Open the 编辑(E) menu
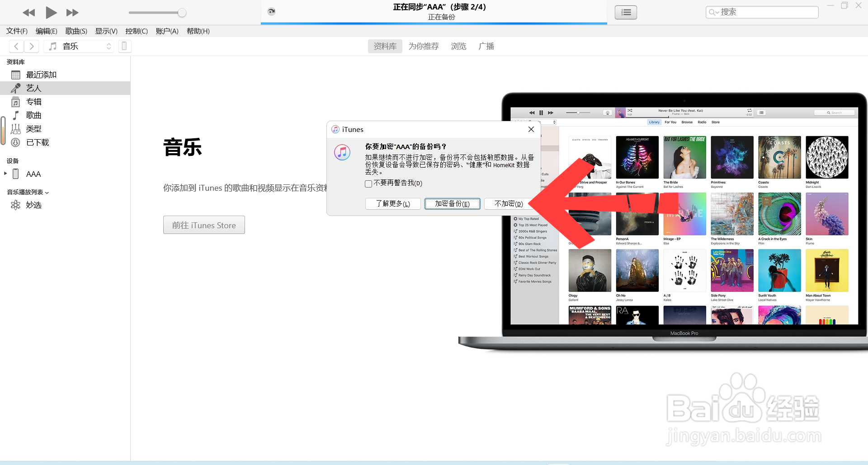The image size is (868, 465). point(47,31)
